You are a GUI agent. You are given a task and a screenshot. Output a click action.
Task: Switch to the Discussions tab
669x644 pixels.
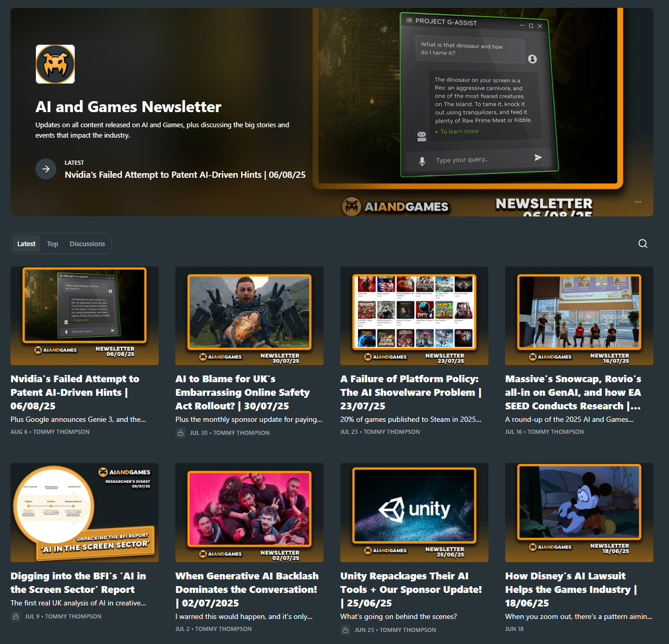click(87, 244)
